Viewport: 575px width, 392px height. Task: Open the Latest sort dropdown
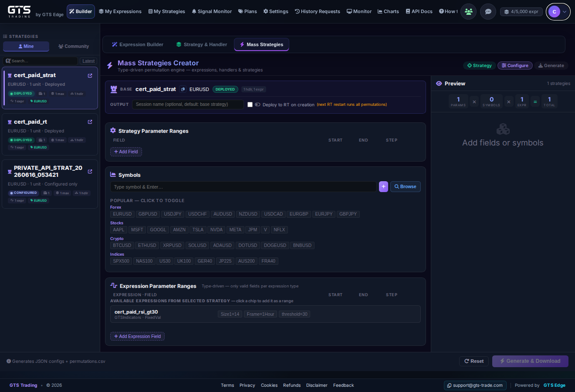coord(88,61)
